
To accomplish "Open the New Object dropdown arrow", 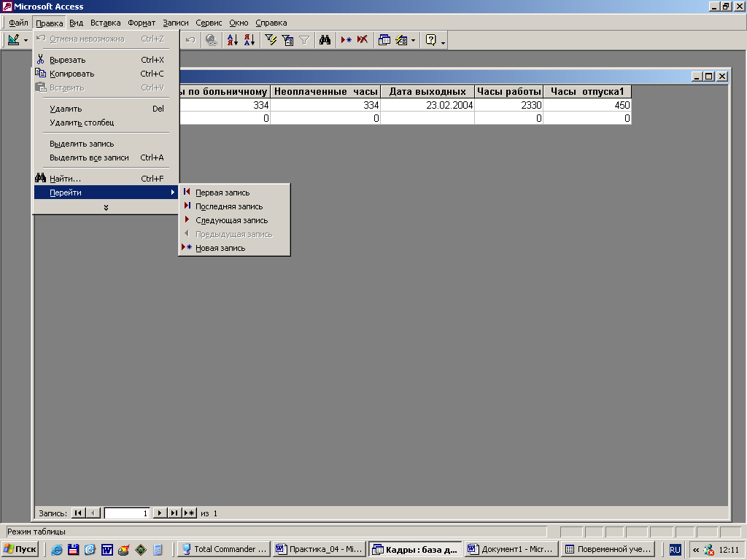I will [413, 41].
